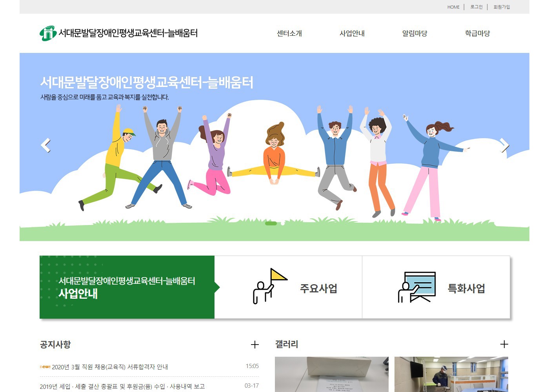Expand 공지사항 with the plus icon
This screenshot has height=392, width=549.
point(255,345)
